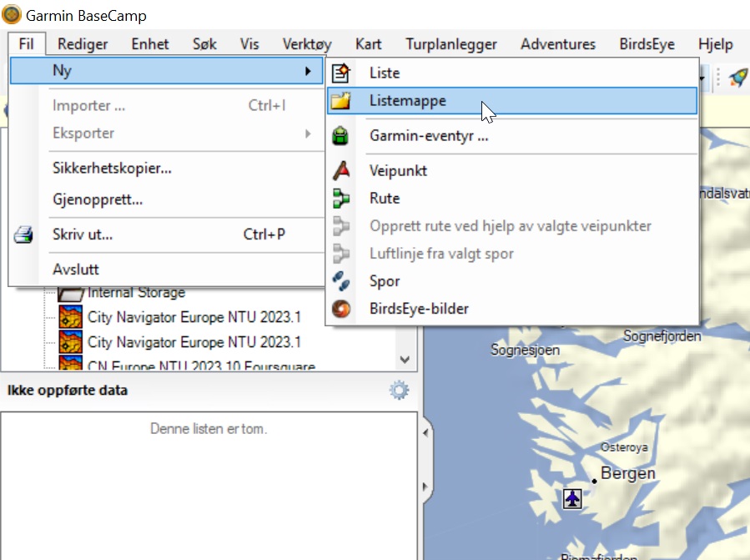Click the rocket icon in the toolbar
Viewport: 750px width, 560px height.
point(737,78)
